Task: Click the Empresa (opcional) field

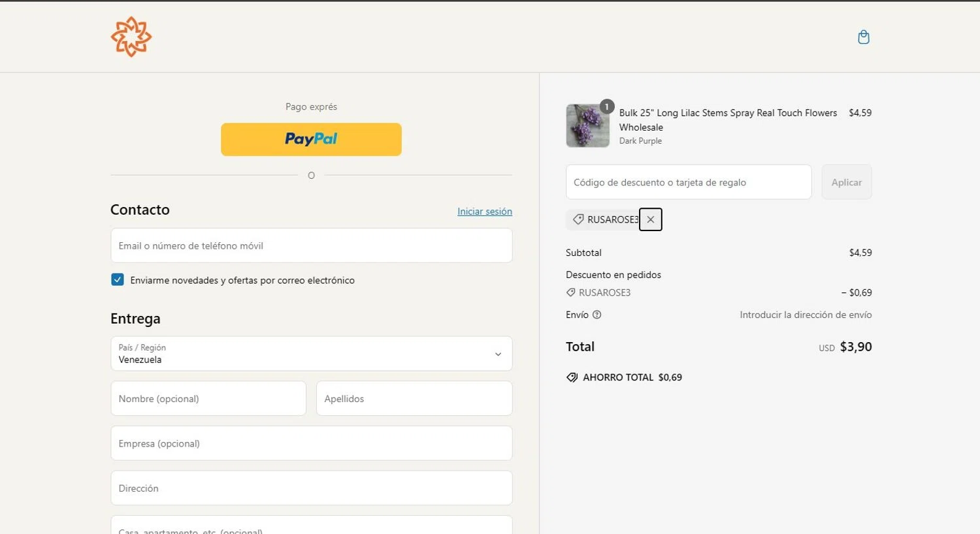Action: [312, 443]
